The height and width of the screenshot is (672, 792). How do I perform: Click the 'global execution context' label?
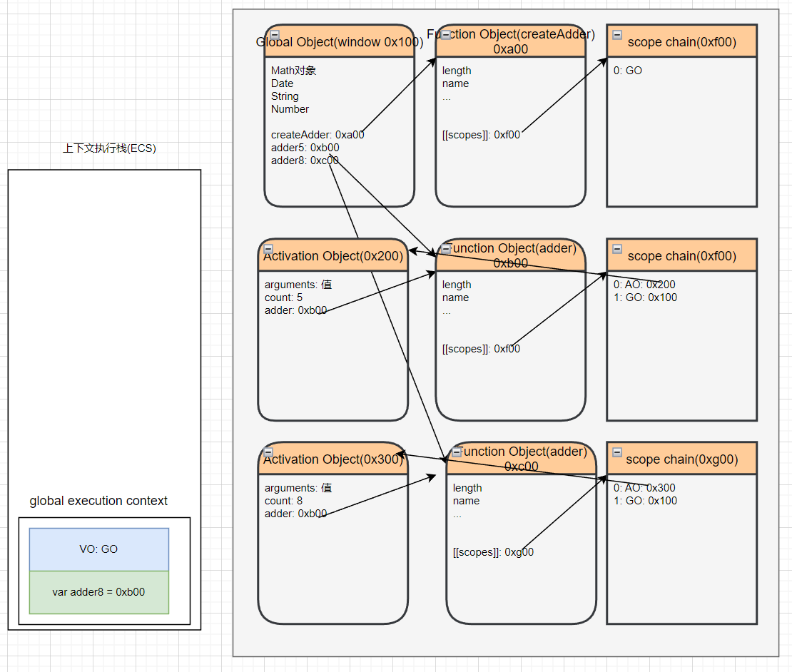coord(98,501)
